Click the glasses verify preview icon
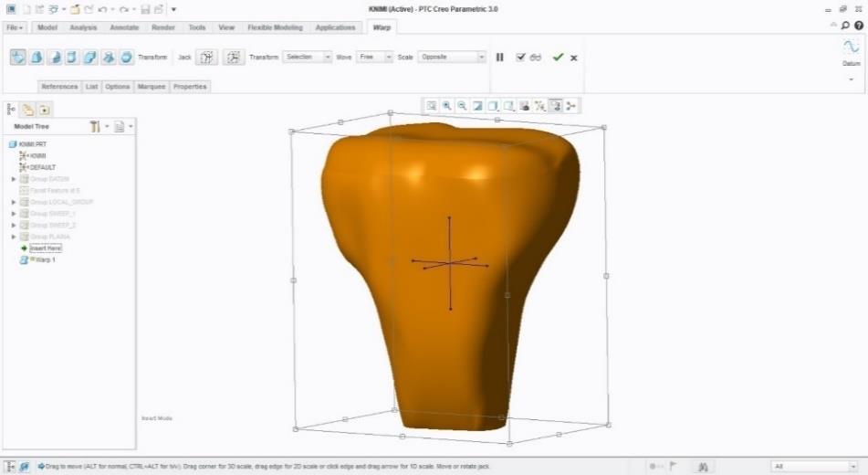868x475 pixels. point(535,57)
